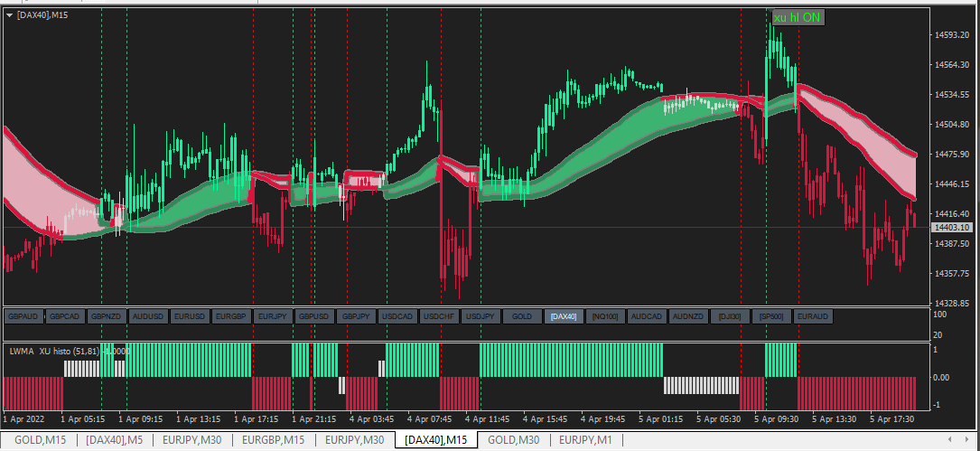
Task: Pick the GBPUSD symbol button
Action: pos(315,316)
